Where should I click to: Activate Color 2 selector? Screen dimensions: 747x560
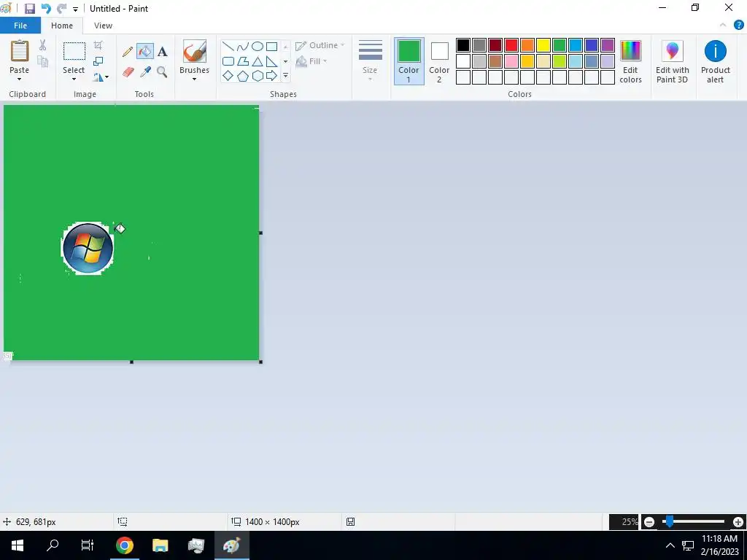point(439,61)
